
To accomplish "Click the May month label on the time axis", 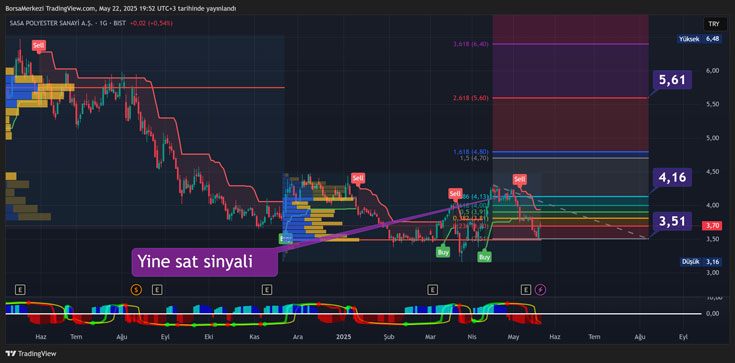I will click(x=514, y=337).
